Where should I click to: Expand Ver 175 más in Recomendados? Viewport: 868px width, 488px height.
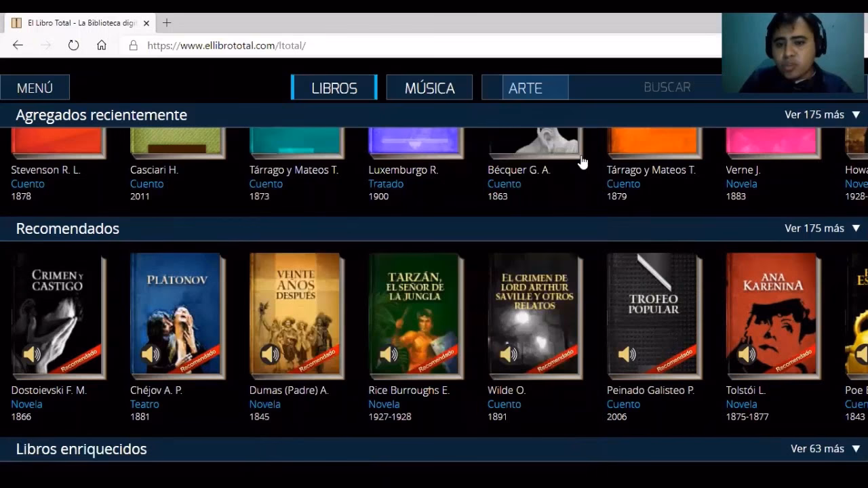822,228
